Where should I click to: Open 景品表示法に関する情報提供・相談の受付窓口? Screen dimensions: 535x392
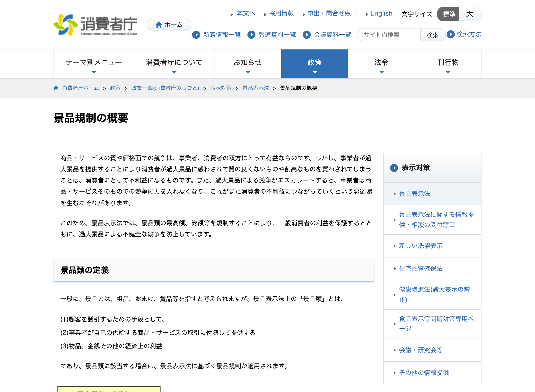tap(432, 220)
